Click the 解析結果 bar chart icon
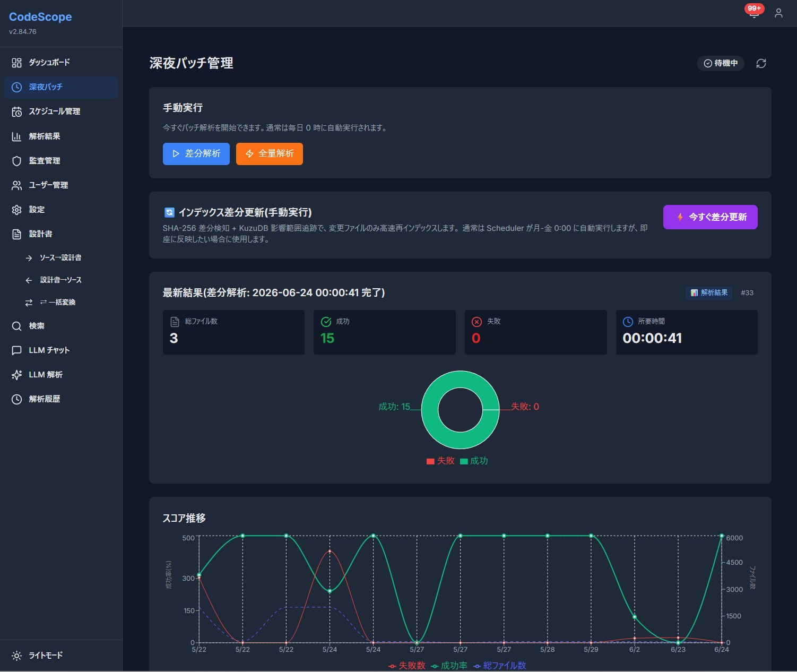 click(x=16, y=136)
